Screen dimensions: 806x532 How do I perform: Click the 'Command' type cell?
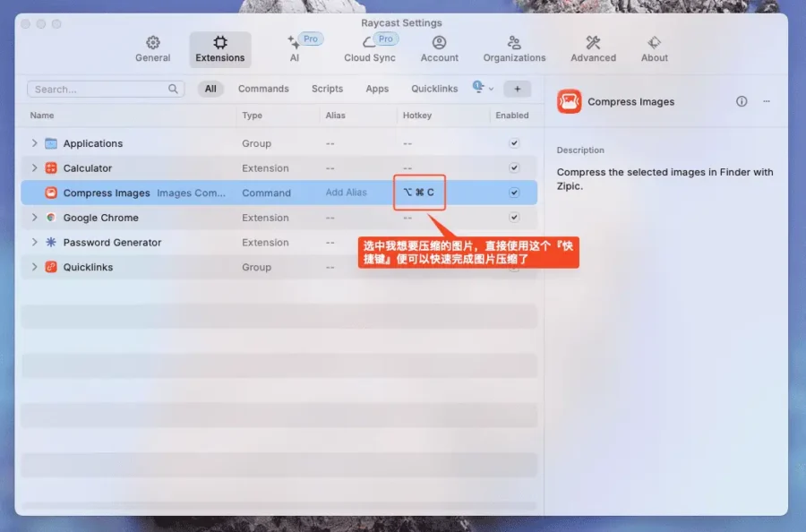point(266,193)
